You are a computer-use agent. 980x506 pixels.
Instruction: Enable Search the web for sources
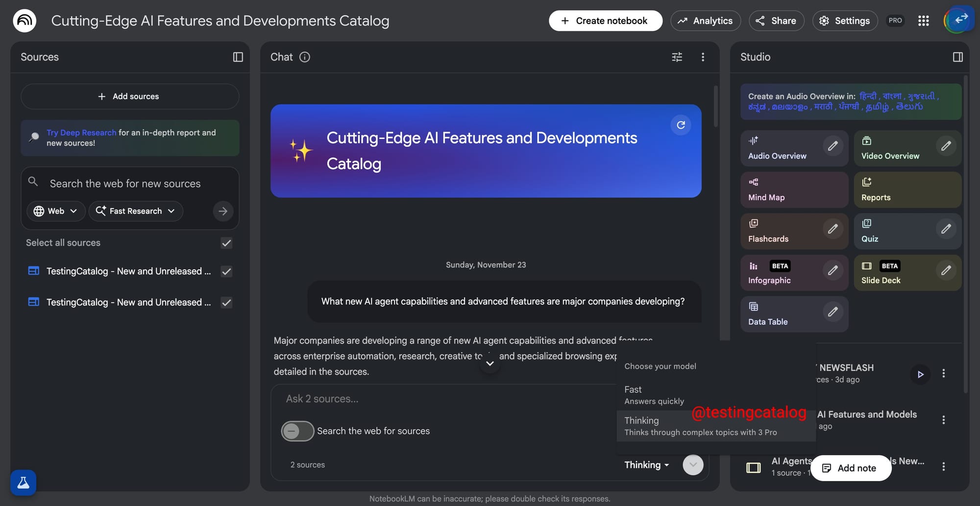click(297, 431)
